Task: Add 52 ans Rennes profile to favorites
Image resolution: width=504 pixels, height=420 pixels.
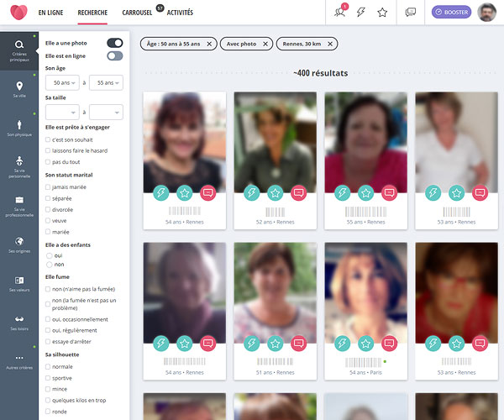Action: coord(276,193)
